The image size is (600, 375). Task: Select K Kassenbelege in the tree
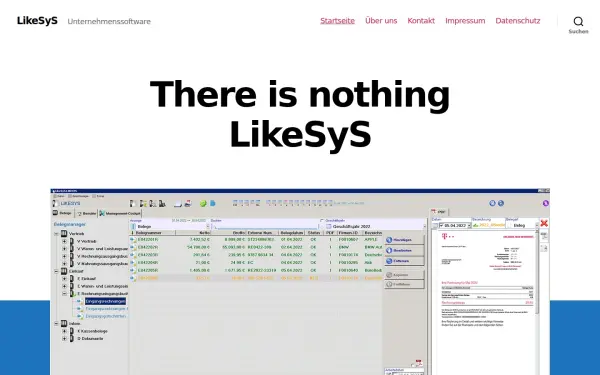[x=93, y=331]
